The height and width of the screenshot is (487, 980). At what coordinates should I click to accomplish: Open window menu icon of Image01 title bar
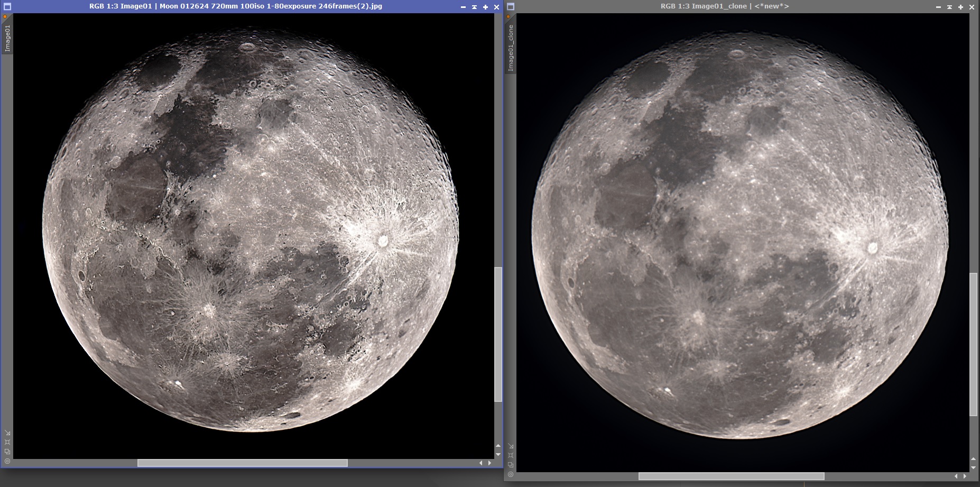pos(7,7)
